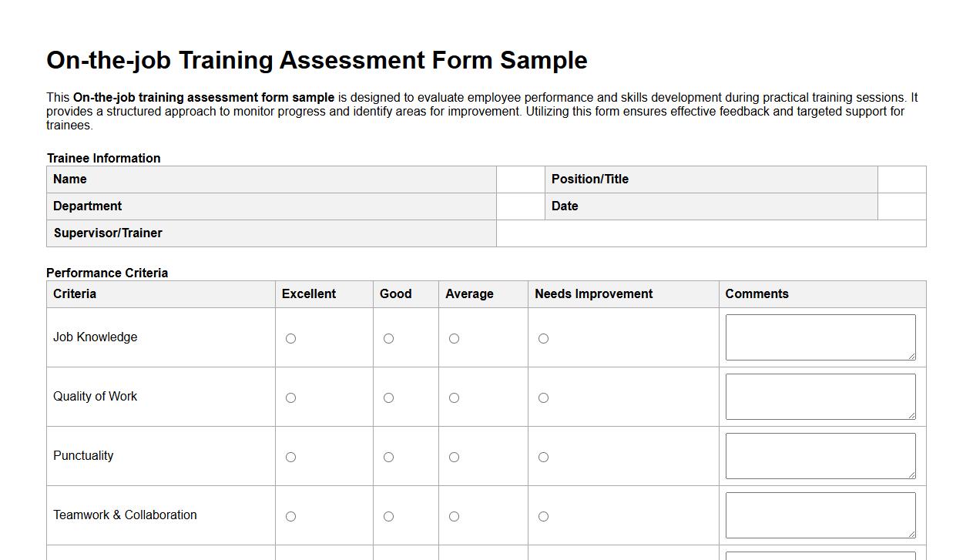Select Good rating for Quality of Work

pyautogui.click(x=388, y=397)
